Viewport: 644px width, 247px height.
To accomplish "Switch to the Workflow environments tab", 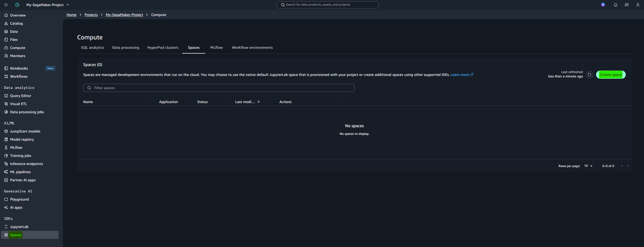I will [252, 47].
